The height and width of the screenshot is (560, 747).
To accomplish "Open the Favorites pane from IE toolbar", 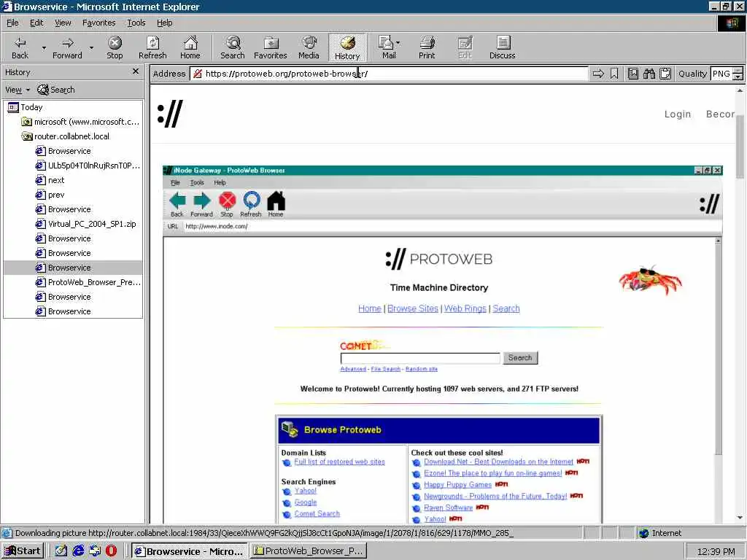I will (270, 47).
